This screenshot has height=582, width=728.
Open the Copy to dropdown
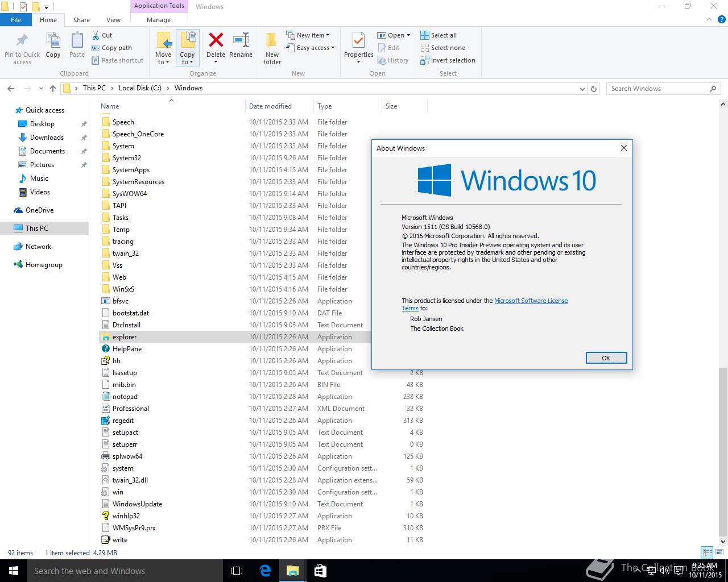[x=187, y=59]
